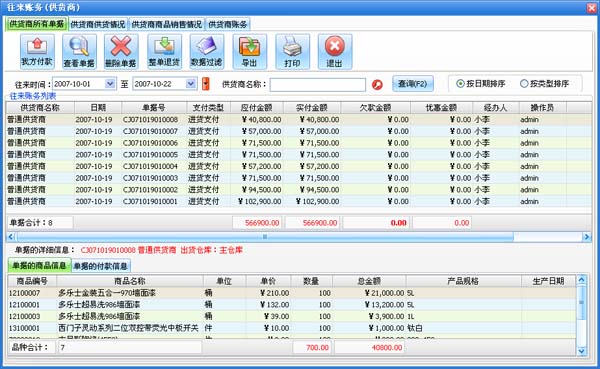This screenshot has width=600, height=369.
Task: Click the 日期 column header
Action: coord(98,108)
